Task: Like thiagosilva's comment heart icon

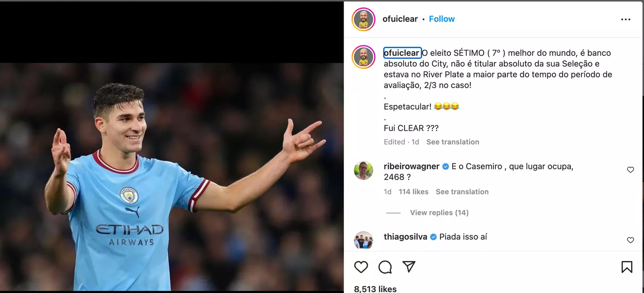Action: 631,240
